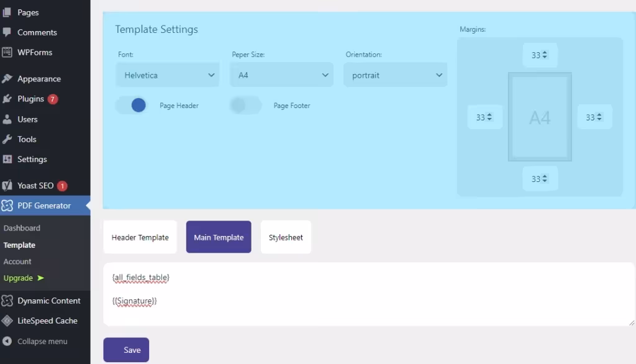
Task: Click the Yoast SEO icon in sidebar
Action: click(7, 186)
